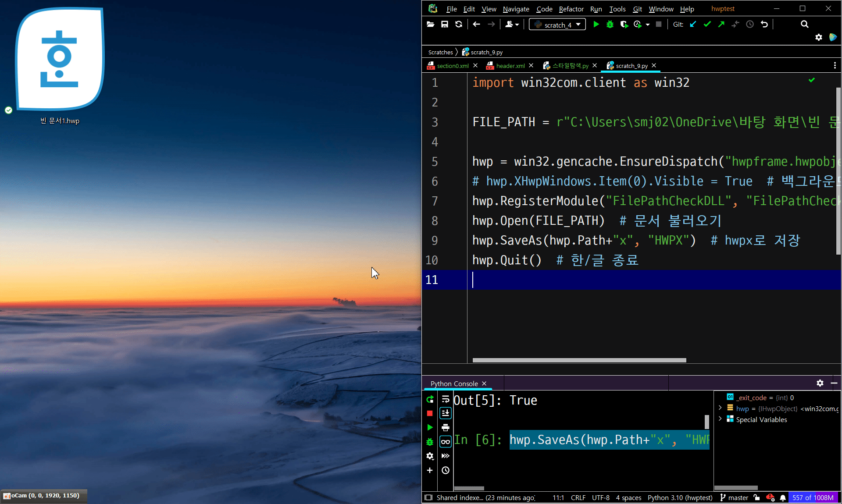Toggle show variables glasses button
This screenshot has height=504, width=842.
446,442
